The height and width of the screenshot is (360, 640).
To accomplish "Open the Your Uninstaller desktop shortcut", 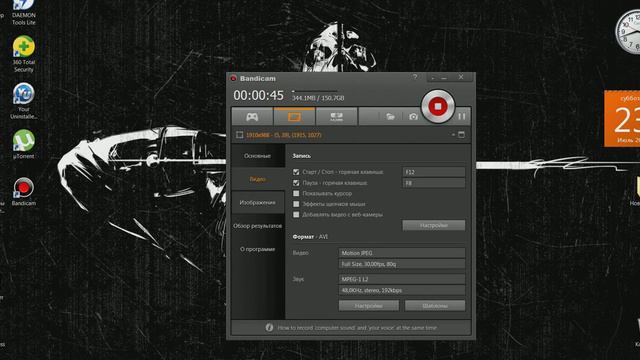I will 23,101.
